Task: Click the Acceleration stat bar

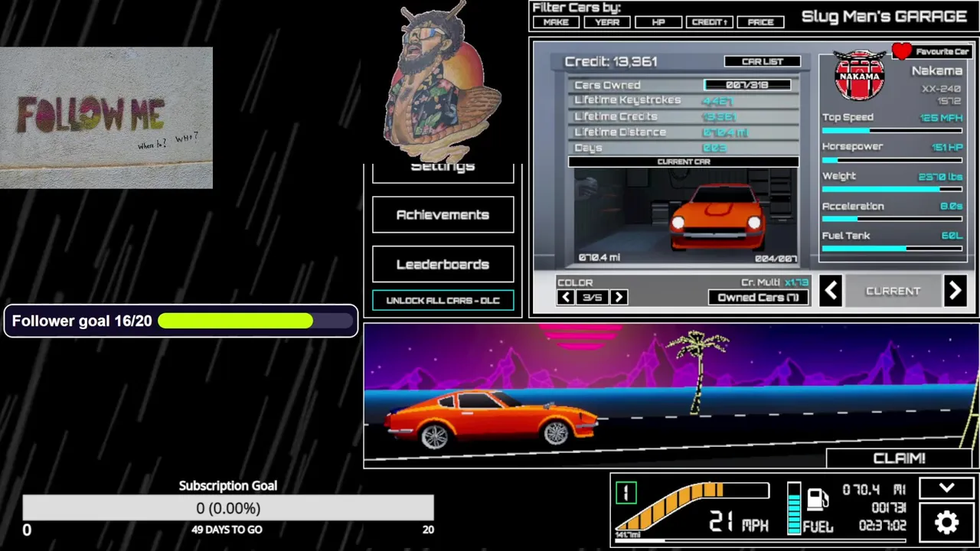Action: [x=892, y=220]
